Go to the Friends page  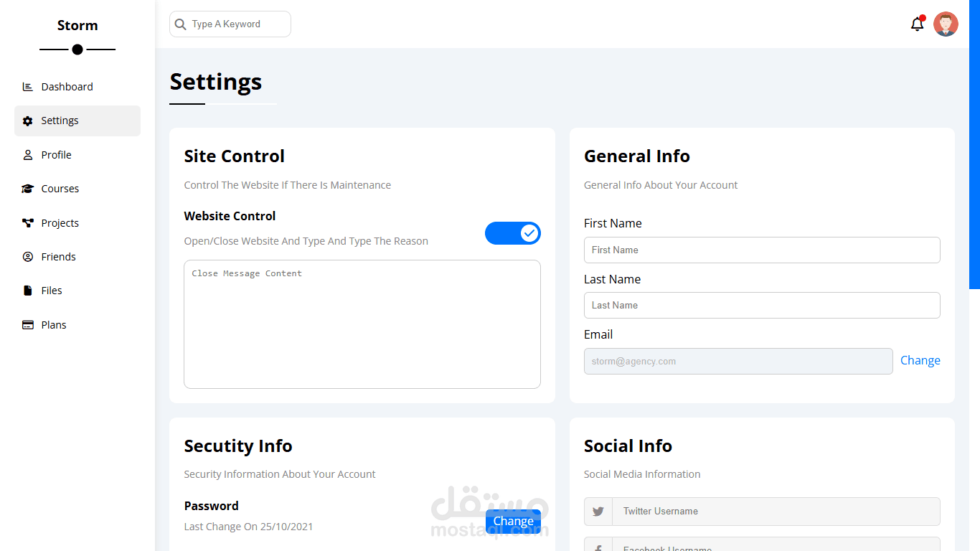coord(58,257)
